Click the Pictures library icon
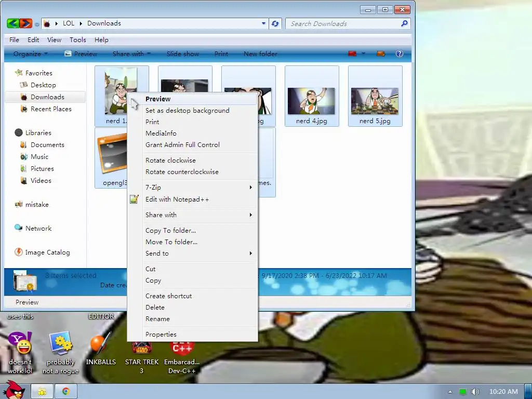Viewport: 532px width, 399px height. coord(24,169)
